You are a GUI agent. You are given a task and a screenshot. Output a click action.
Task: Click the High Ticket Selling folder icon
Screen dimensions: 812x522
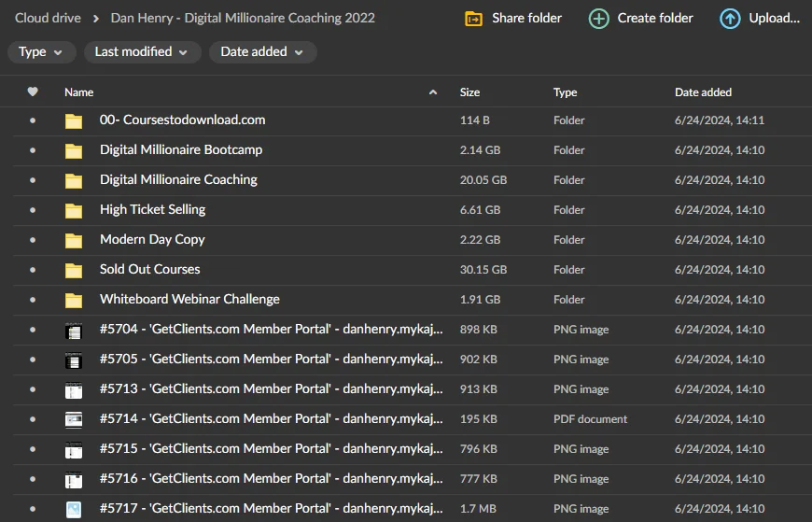coord(74,211)
